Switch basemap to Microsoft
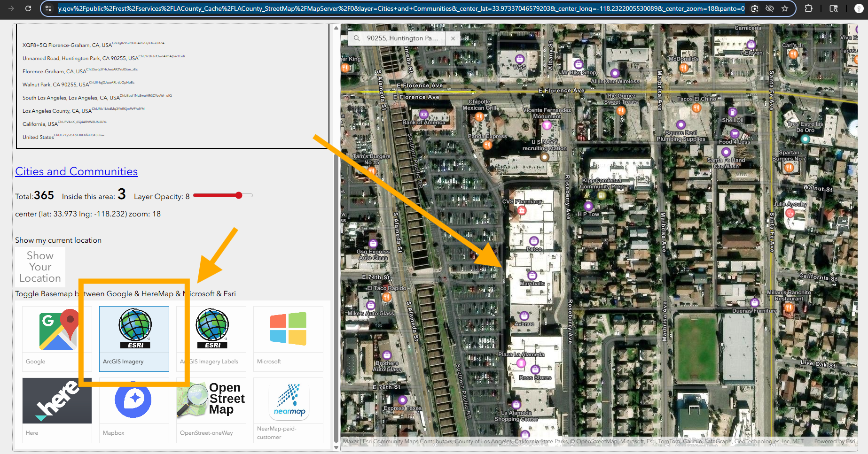 (288, 339)
